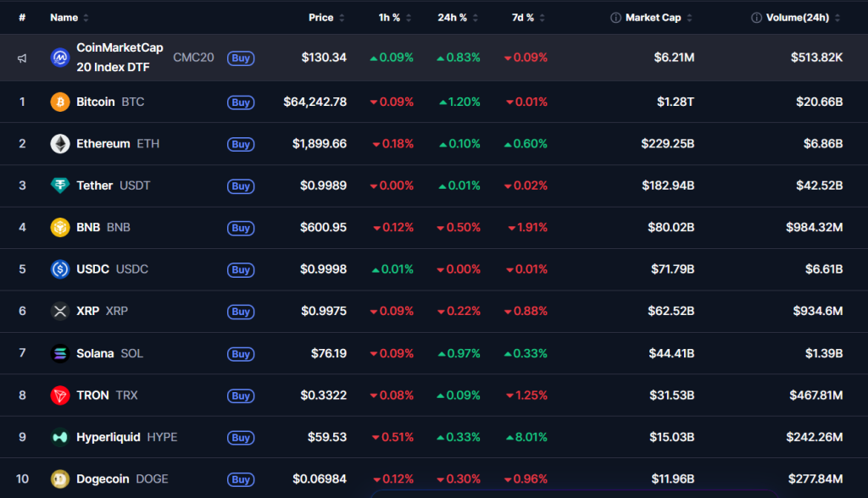Open the Dogecoin name link
This screenshot has width=868, height=498.
click(x=103, y=479)
